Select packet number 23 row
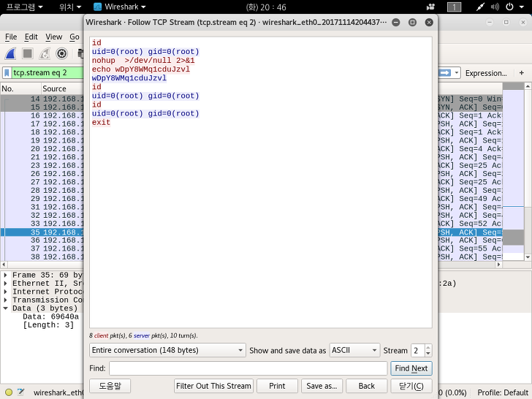Screen dimensions: 532x399 42,166
